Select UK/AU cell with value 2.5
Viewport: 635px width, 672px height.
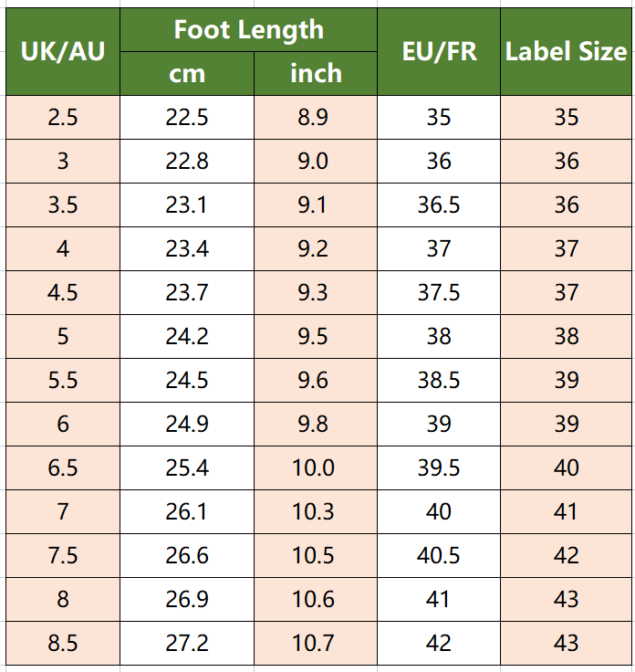coord(63,118)
